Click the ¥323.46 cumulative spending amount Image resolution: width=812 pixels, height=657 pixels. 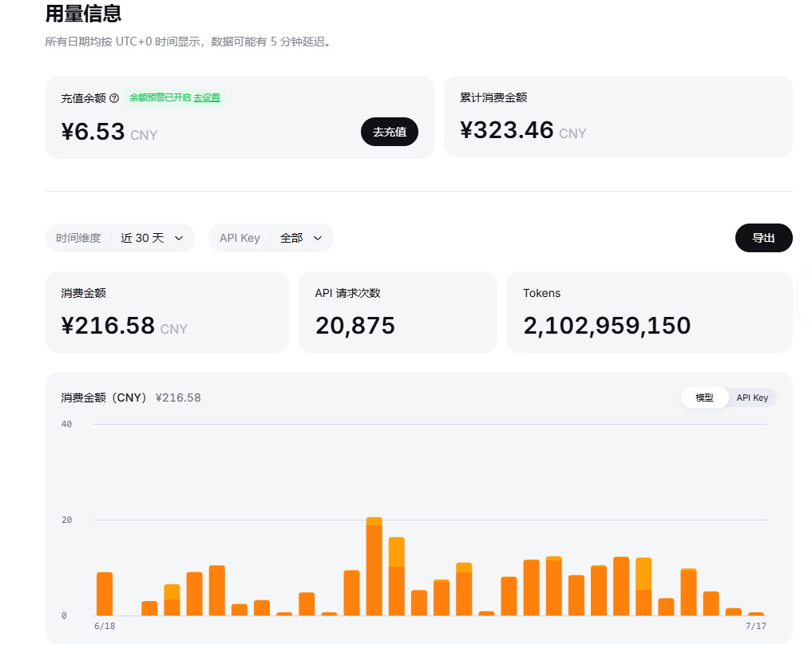click(507, 130)
